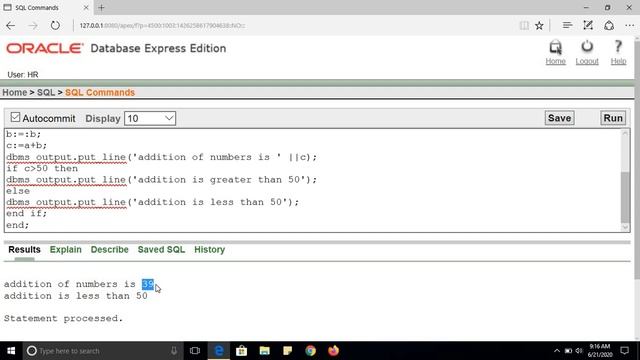Click the 'if c>50 then' code line

pyautogui.click(x=42, y=169)
